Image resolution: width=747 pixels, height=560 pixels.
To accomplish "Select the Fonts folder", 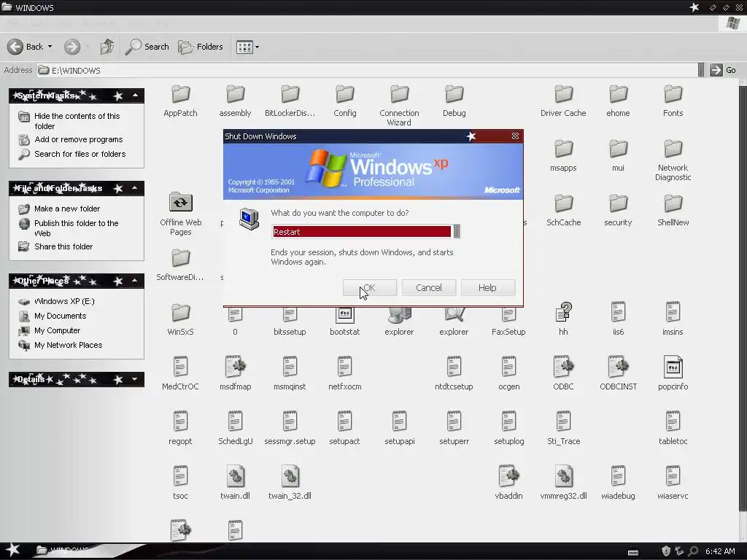I will tap(673, 101).
